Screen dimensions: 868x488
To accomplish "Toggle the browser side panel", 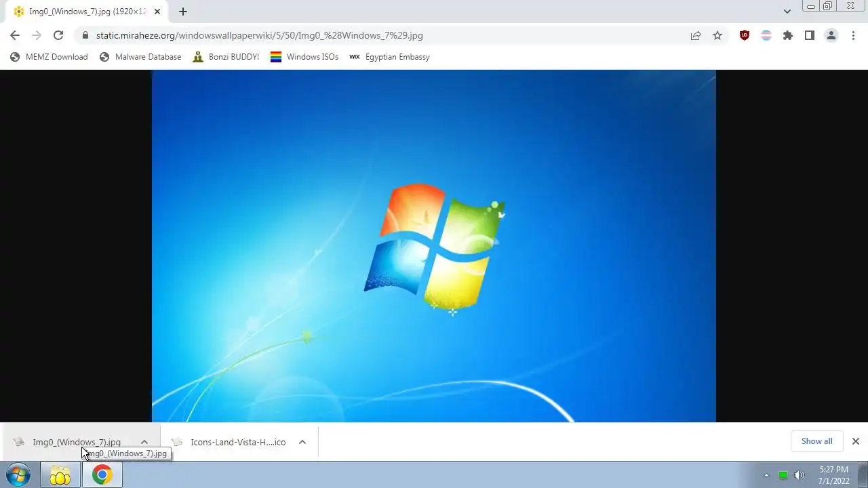I will point(810,35).
